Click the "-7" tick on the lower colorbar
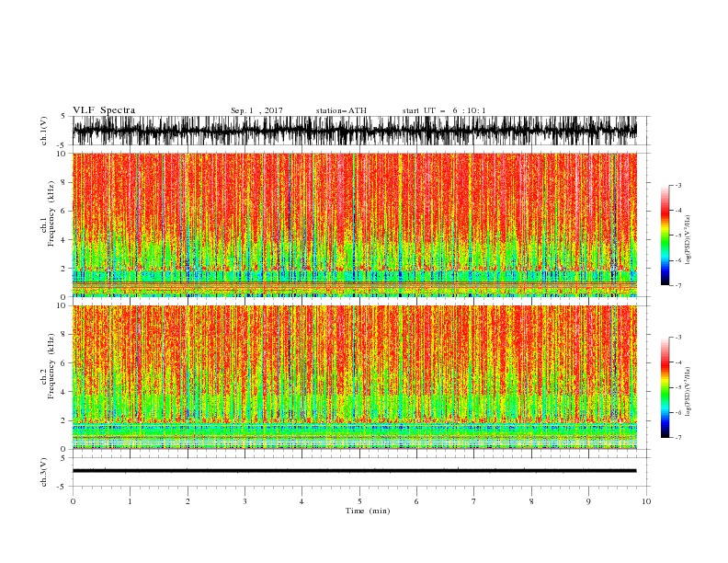Image resolution: width=728 pixels, height=563 pixels. (677, 437)
